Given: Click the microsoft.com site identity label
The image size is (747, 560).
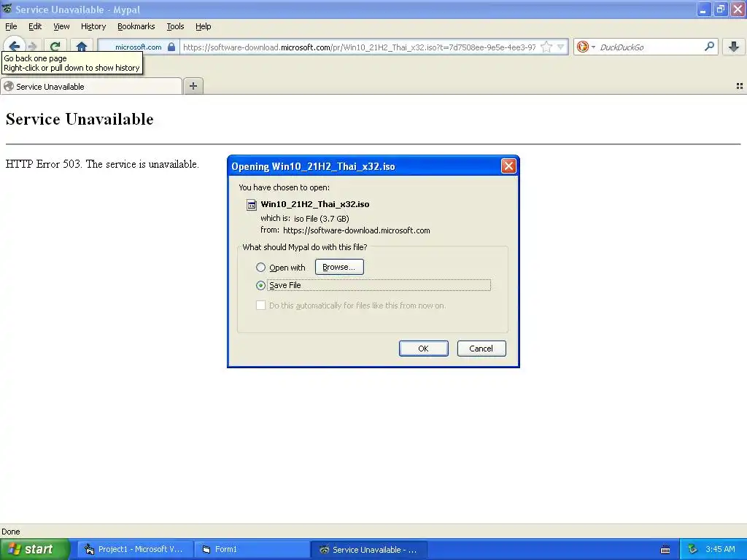Looking at the screenshot, I should (138, 47).
